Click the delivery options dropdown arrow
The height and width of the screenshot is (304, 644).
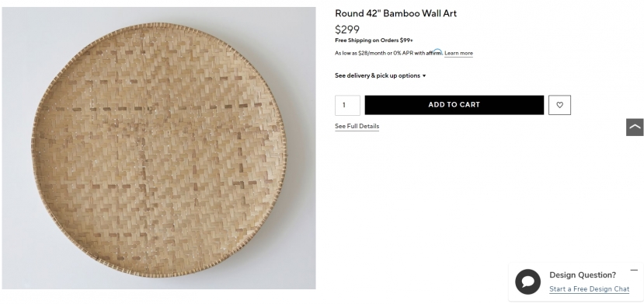[x=424, y=76]
